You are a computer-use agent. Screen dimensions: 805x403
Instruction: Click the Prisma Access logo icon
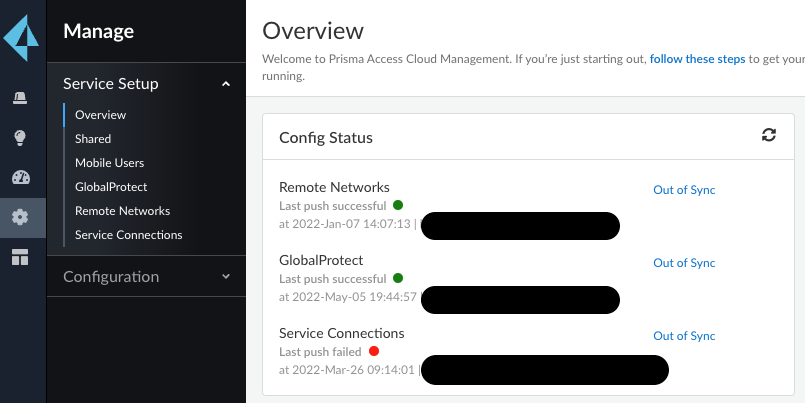click(x=21, y=38)
